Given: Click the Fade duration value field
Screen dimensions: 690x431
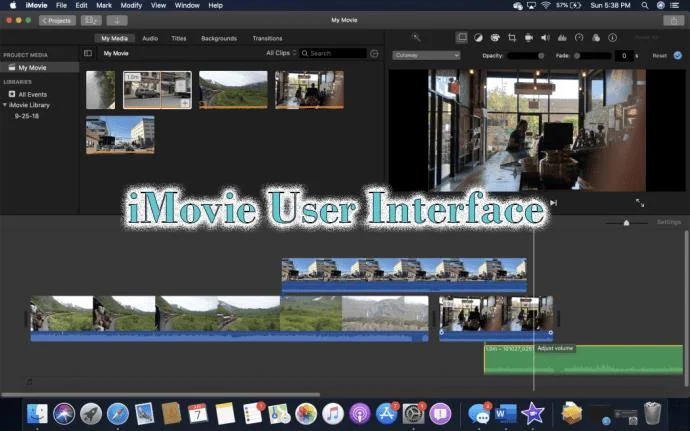Looking at the screenshot, I should (624, 55).
